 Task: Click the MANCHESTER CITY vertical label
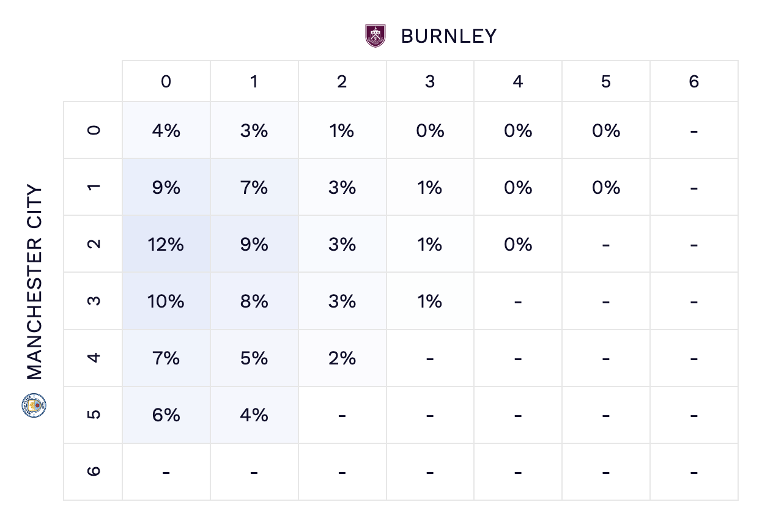pyautogui.click(x=35, y=283)
